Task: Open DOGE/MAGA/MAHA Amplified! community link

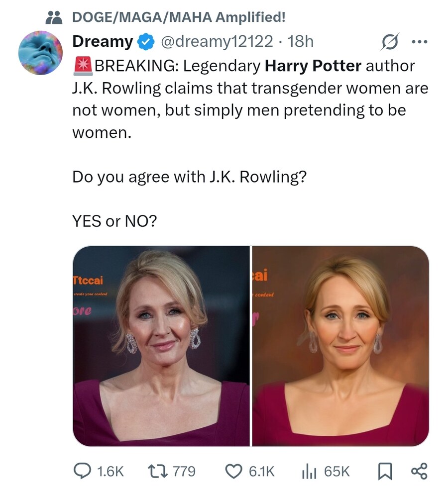Action: (179, 17)
